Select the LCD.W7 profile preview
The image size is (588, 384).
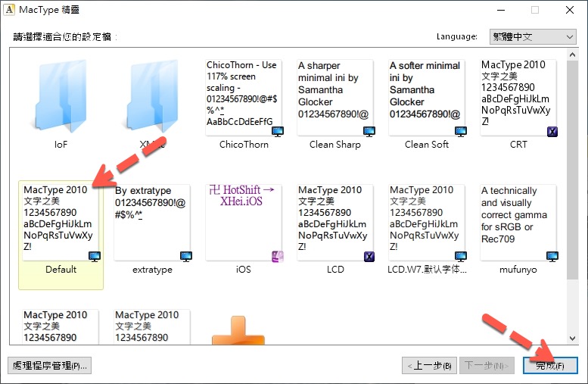pos(427,222)
